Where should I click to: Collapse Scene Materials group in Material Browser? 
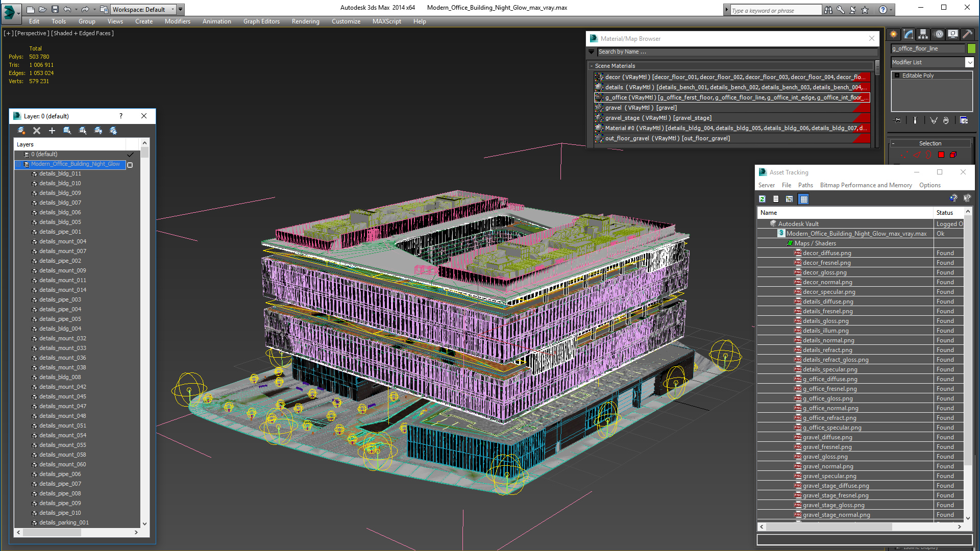click(592, 66)
